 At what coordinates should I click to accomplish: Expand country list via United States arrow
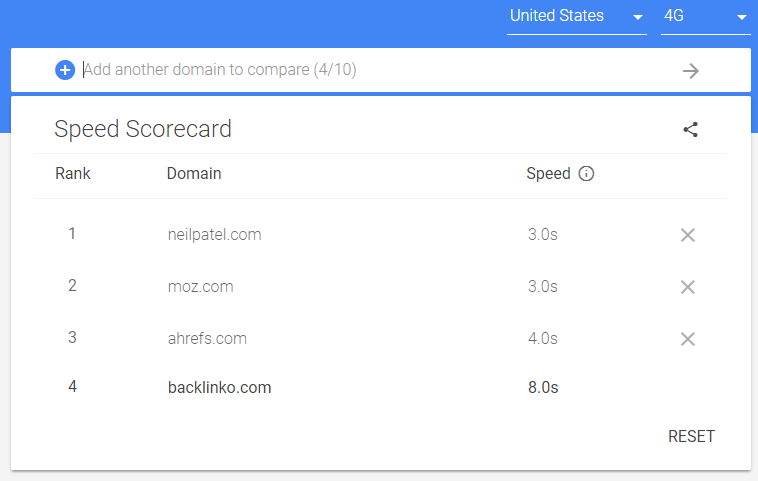(638, 17)
